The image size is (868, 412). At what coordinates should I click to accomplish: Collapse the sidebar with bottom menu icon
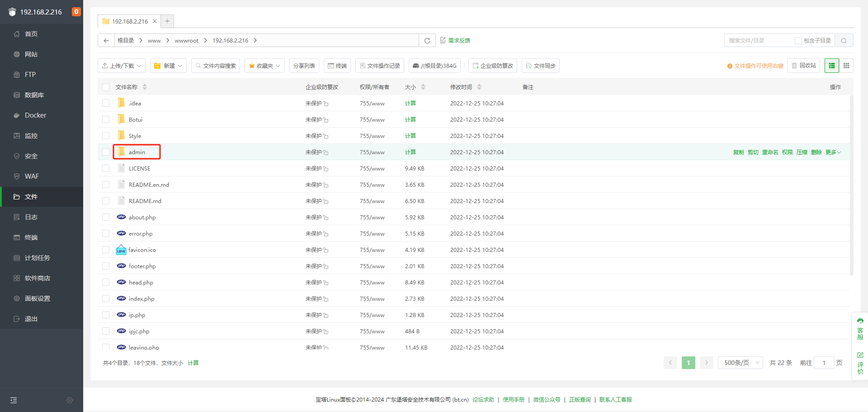tap(14, 400)
